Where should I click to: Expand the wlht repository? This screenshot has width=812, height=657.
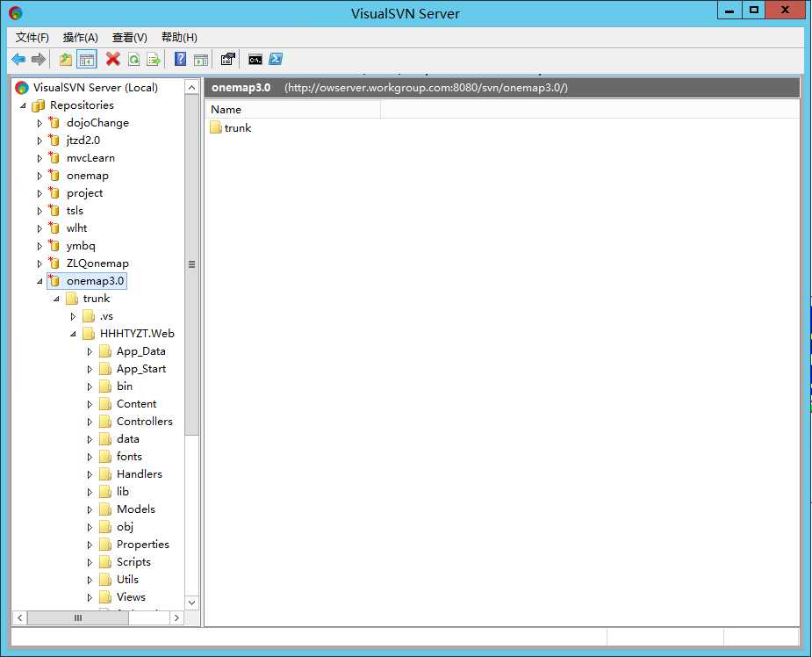(x=40, y=228)
